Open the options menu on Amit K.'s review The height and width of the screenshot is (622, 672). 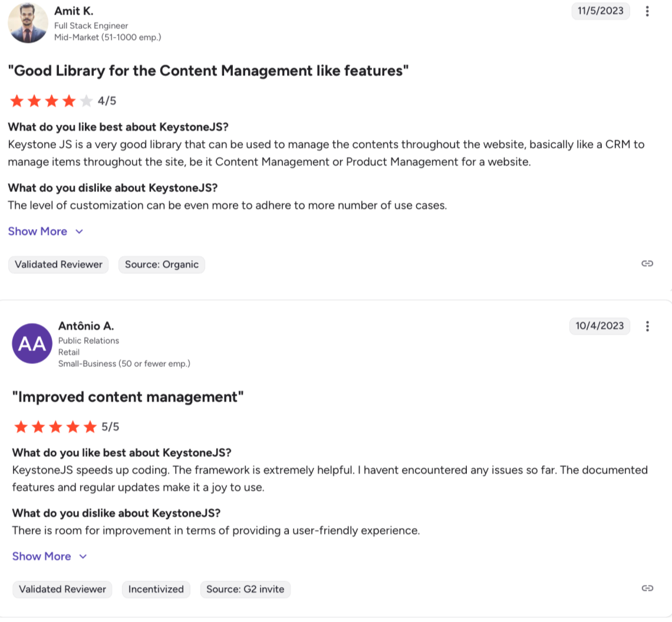coord(647,11)
